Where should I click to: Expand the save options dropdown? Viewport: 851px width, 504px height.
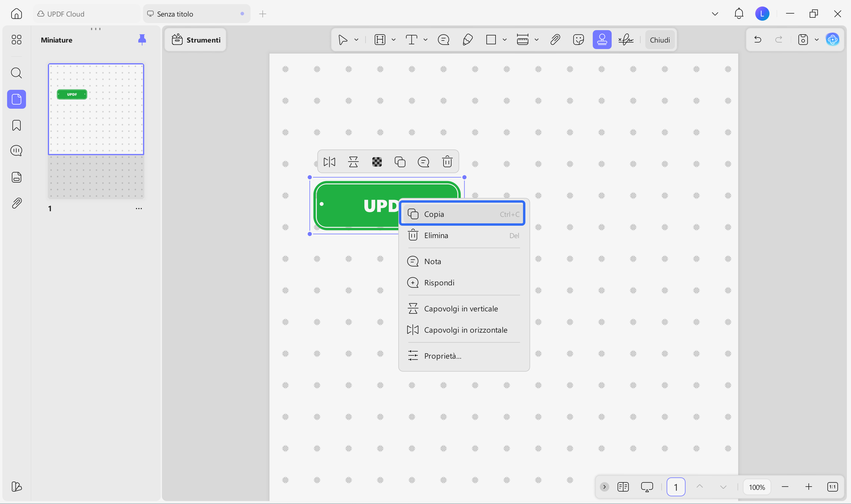(x=817, y=40)
